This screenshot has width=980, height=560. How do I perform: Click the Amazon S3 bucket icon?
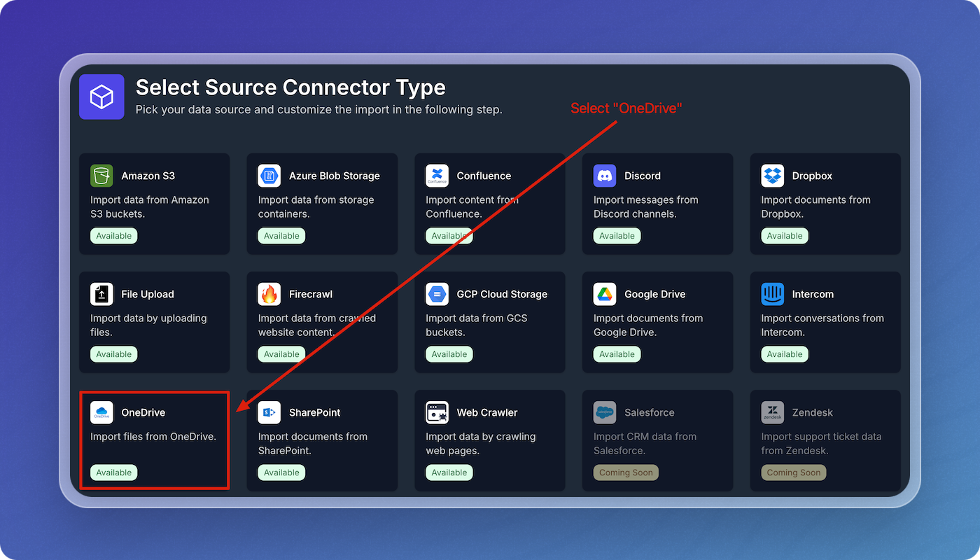coord(101,176)
